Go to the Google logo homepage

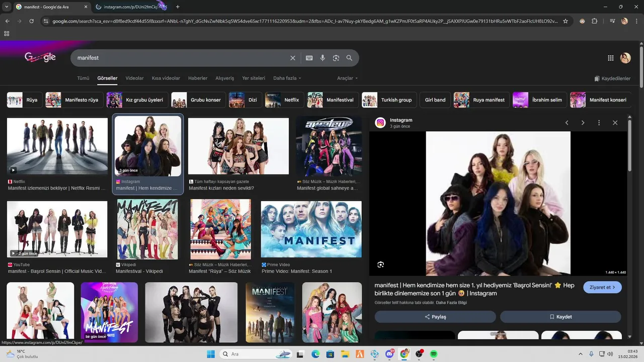tap(40, 57)
